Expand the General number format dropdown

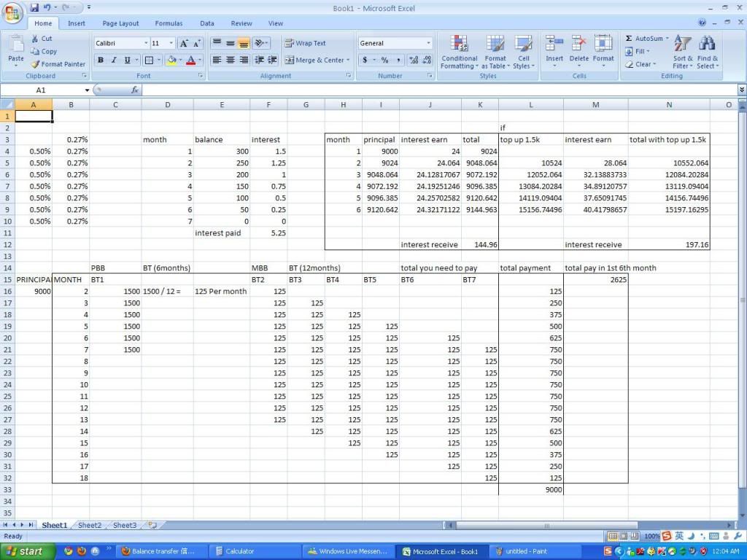pyautogui.click(x=428, y=44)
